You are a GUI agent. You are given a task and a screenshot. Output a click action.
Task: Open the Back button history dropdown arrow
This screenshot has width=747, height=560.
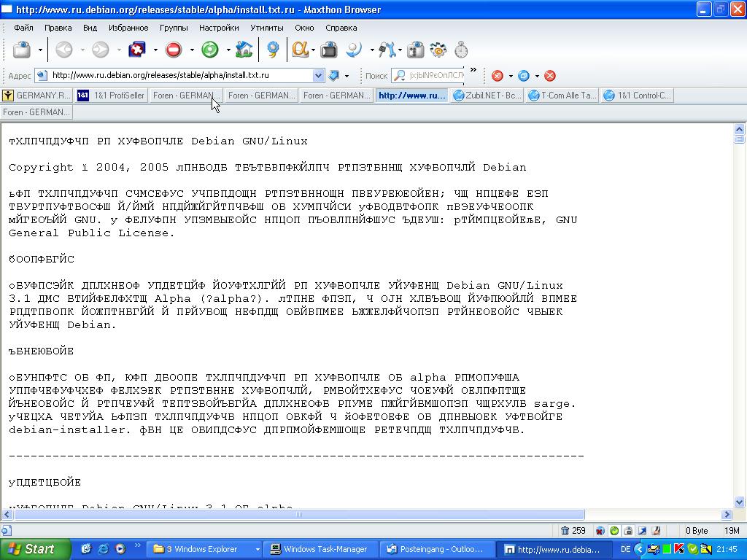[82, 50]
